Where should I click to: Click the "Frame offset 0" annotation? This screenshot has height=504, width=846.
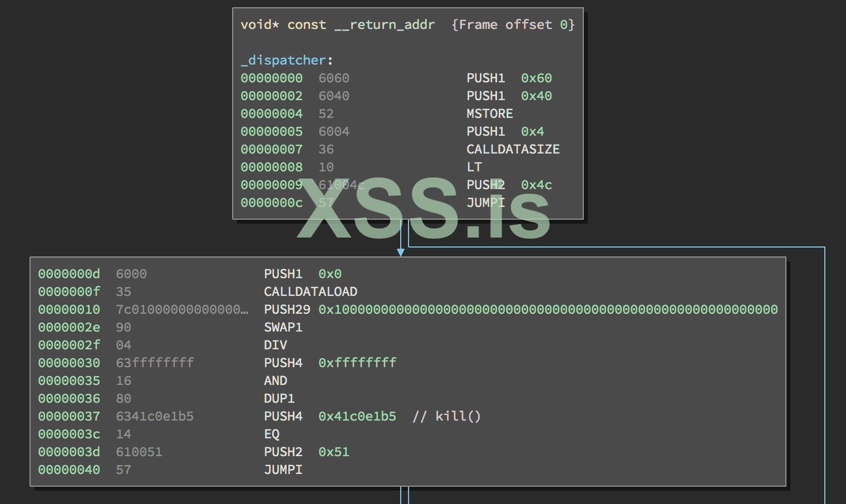pyautogui.click(x=513, y=24)
